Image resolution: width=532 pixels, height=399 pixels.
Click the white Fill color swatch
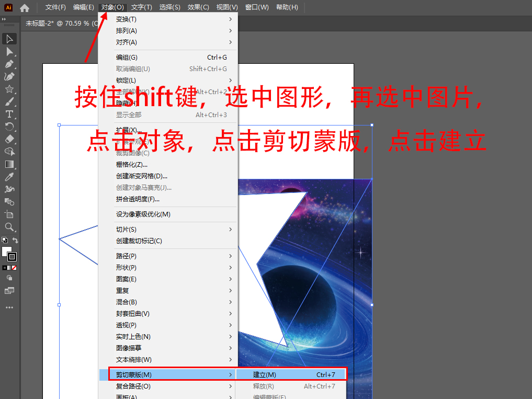click(7, 252)
